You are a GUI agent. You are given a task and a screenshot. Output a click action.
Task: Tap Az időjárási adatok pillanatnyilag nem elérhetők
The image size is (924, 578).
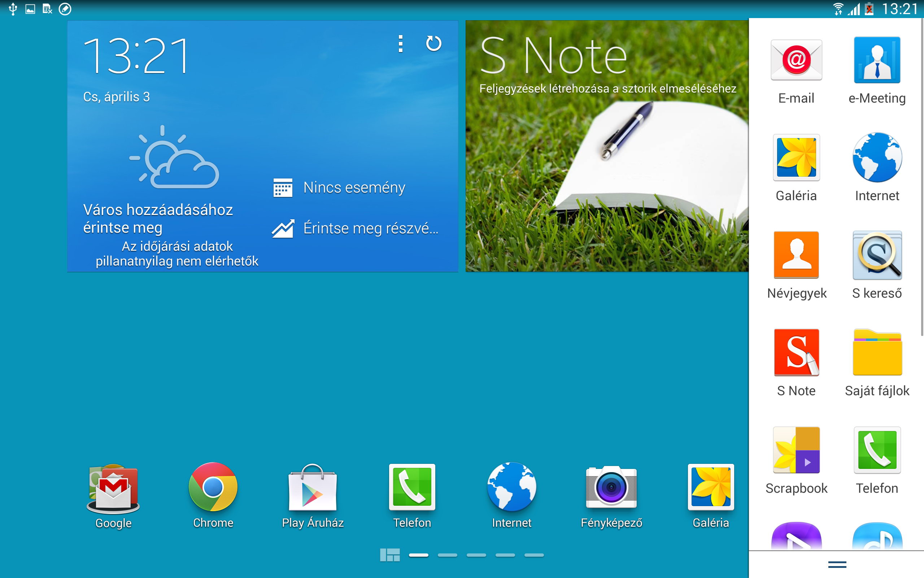177,254
